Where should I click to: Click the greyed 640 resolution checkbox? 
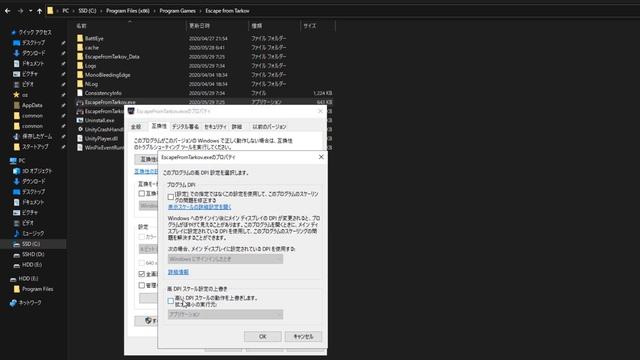(142, 263)
